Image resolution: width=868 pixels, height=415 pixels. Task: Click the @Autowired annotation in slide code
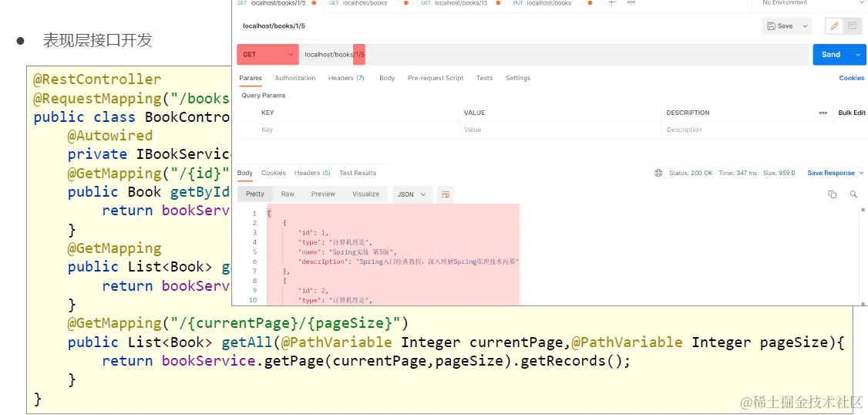[109, 136]
